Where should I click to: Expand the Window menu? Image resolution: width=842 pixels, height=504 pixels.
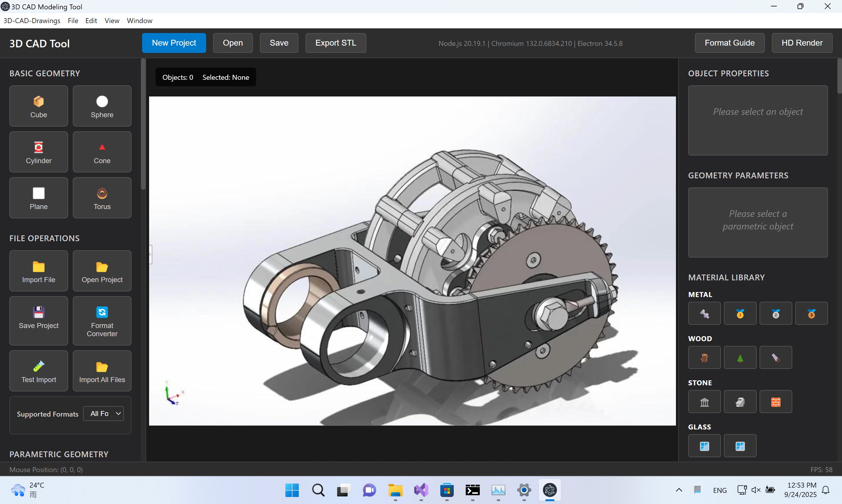139,21
